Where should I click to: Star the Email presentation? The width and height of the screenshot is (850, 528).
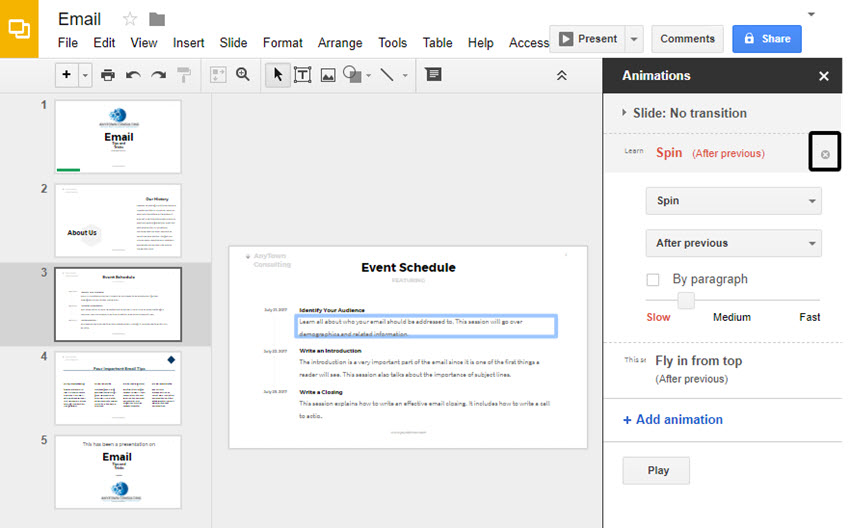[130, 20]
